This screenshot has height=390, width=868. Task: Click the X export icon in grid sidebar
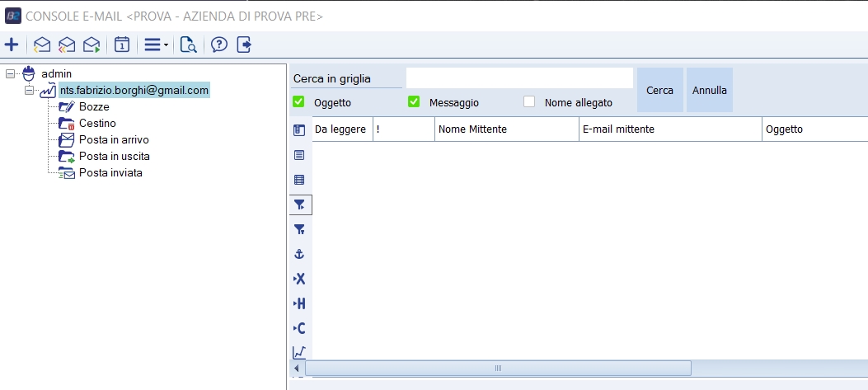point(299,279)
